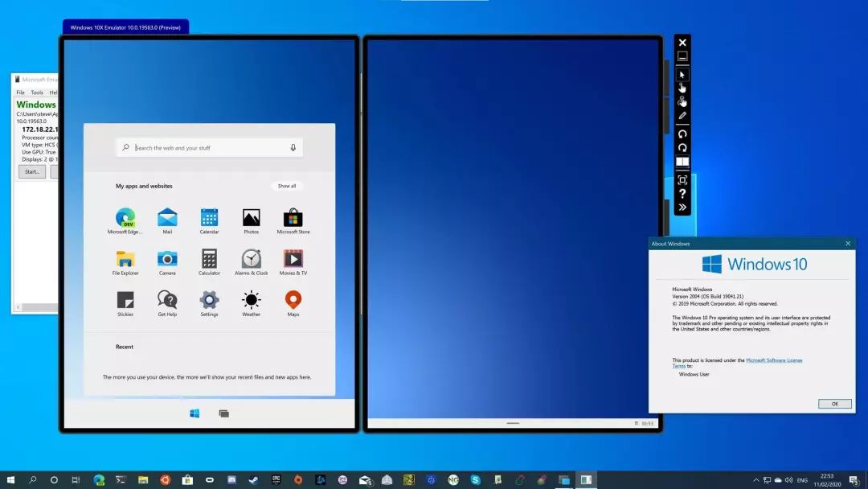
Task: Open emulator help question mark
Action: (682, 194)
